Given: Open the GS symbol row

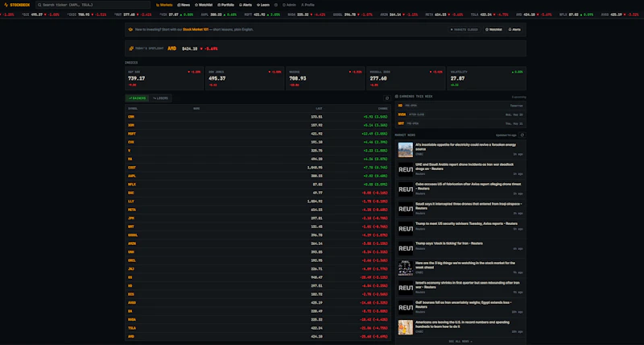Looking at the screenshot, I should coord(258,277).
